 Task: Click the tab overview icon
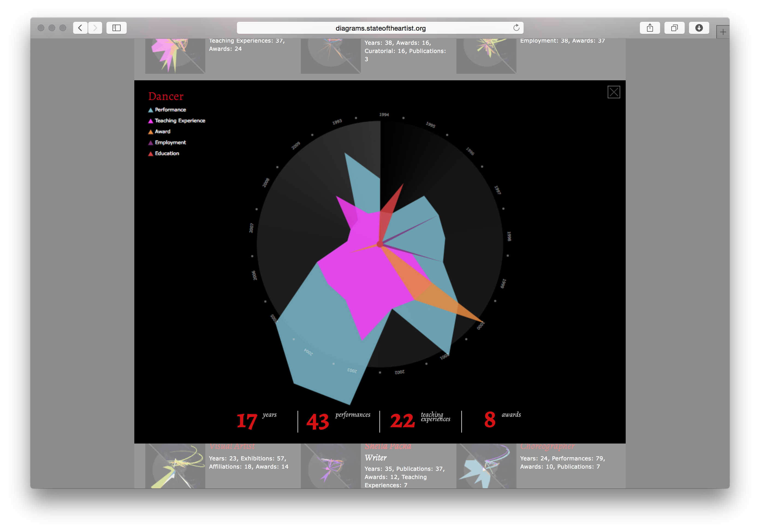(x=675, y=28)
